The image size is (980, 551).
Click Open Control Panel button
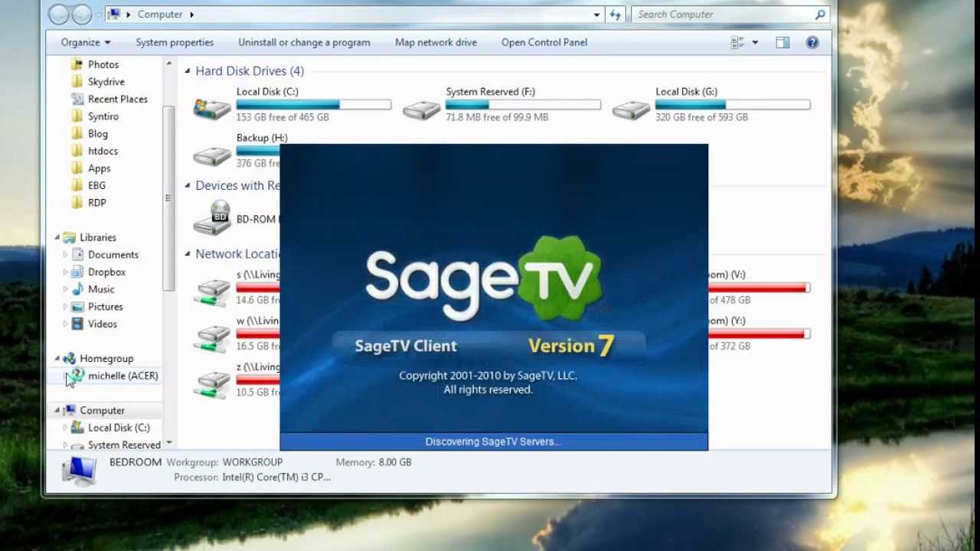tap(544, 43)
